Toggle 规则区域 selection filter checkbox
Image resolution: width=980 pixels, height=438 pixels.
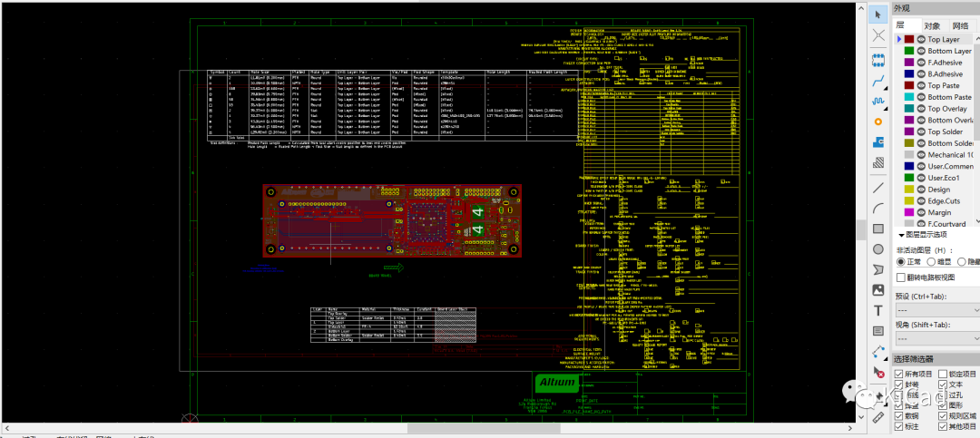[943, 416]
